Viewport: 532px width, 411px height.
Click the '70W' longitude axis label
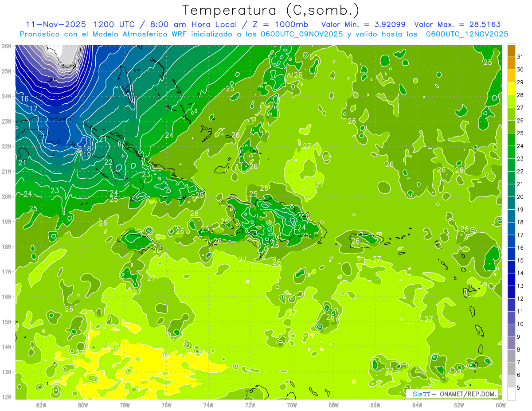pos(292,404)
